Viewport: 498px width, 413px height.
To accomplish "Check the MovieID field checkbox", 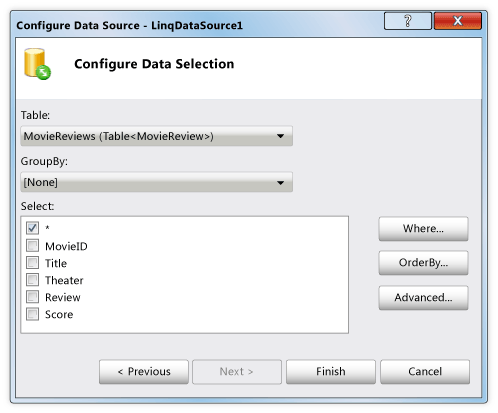I will 32,246.
